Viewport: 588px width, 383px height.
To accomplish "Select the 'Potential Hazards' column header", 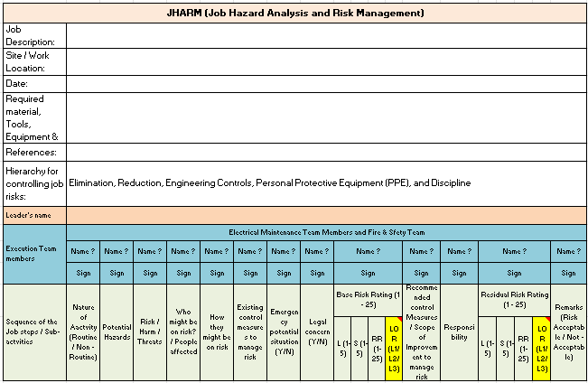I will pos(117,332).
